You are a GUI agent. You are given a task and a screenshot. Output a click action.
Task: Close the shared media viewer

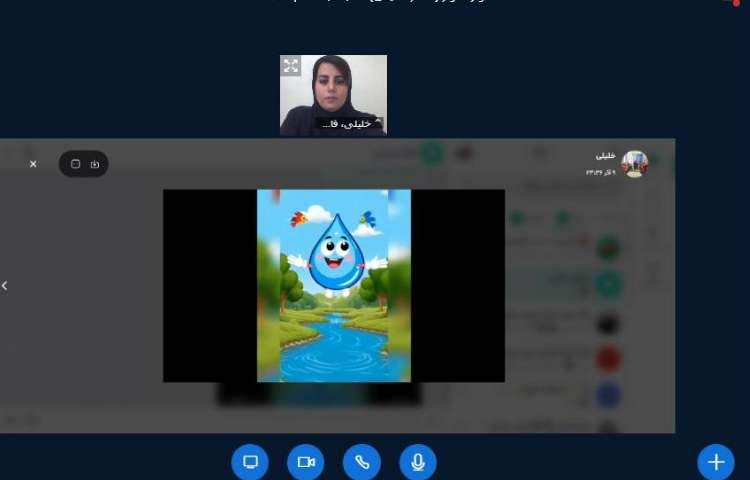(x=33, y=164)
